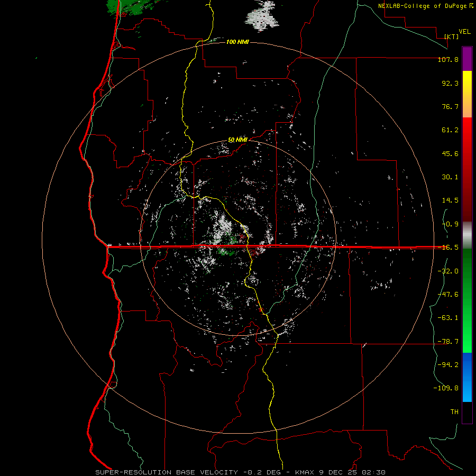The height and width of the screenshot is (476, 476).
Task: Click the NEXLAB-College of DuPage label
Action: [425, 6]
